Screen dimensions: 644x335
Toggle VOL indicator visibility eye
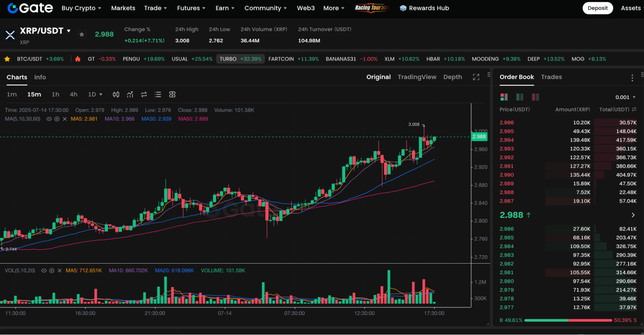coord(44,271)
